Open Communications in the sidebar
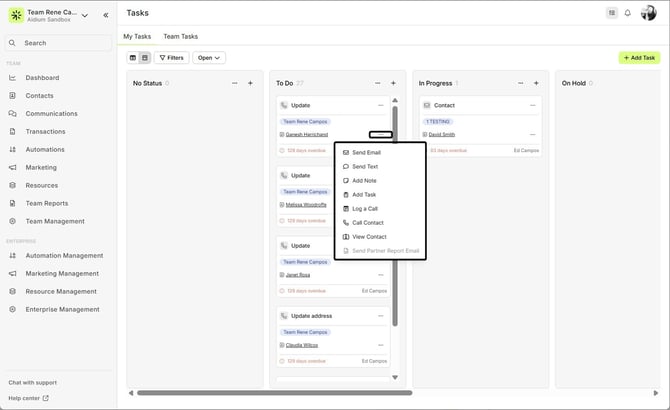Viewport: 670px width, 410px height. click(x=51, y=114)
